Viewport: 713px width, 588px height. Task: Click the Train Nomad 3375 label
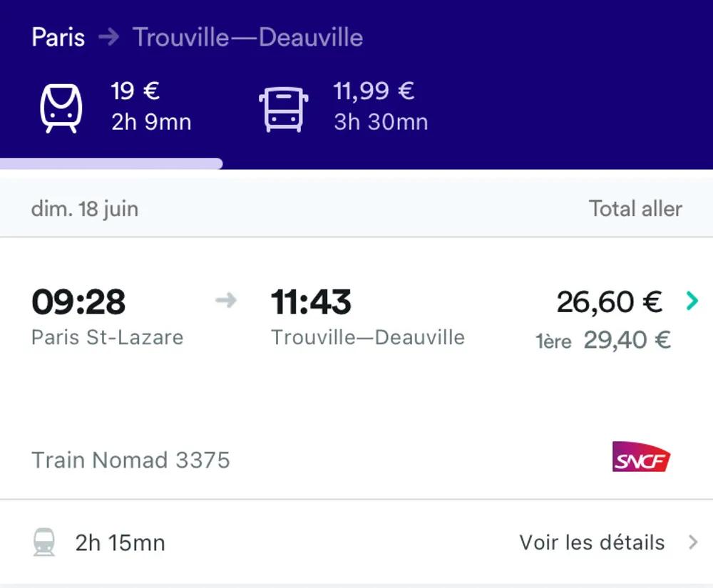(x=130, y=460)
